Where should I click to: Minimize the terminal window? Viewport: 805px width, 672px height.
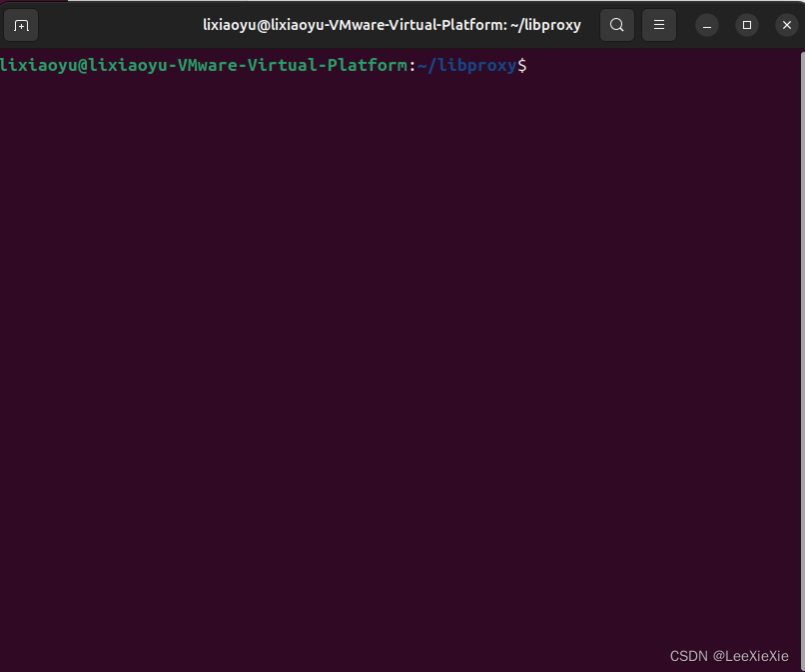[x=707, y=25]
